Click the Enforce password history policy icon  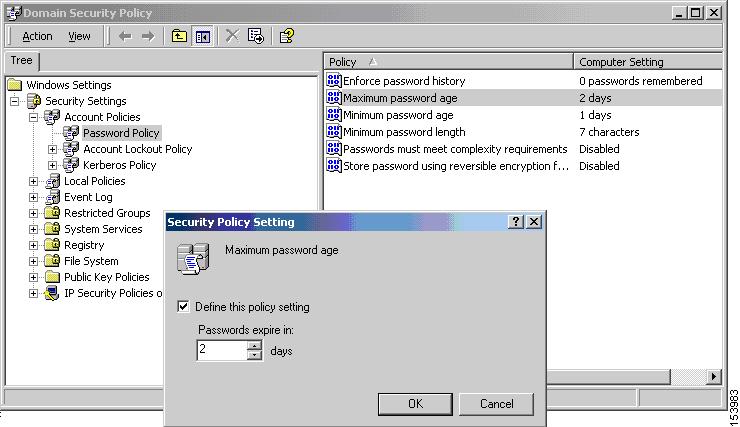click(334, 81)
